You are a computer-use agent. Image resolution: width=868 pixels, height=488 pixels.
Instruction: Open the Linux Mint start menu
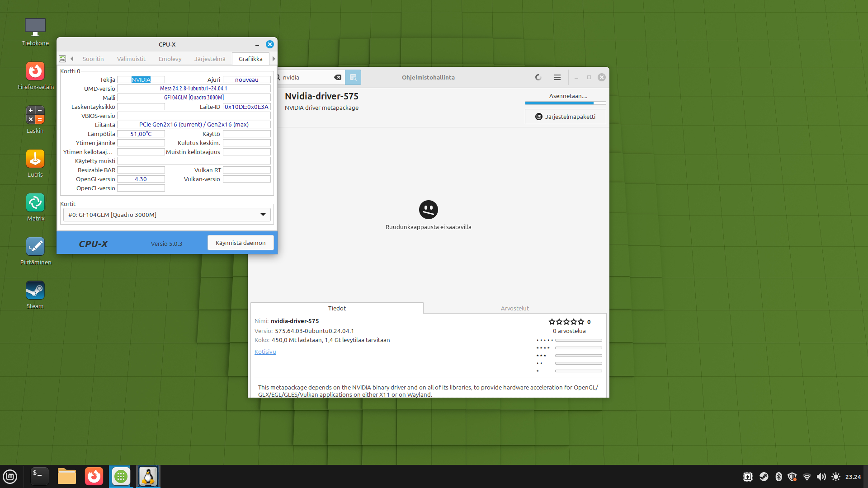tap(10, 476)
